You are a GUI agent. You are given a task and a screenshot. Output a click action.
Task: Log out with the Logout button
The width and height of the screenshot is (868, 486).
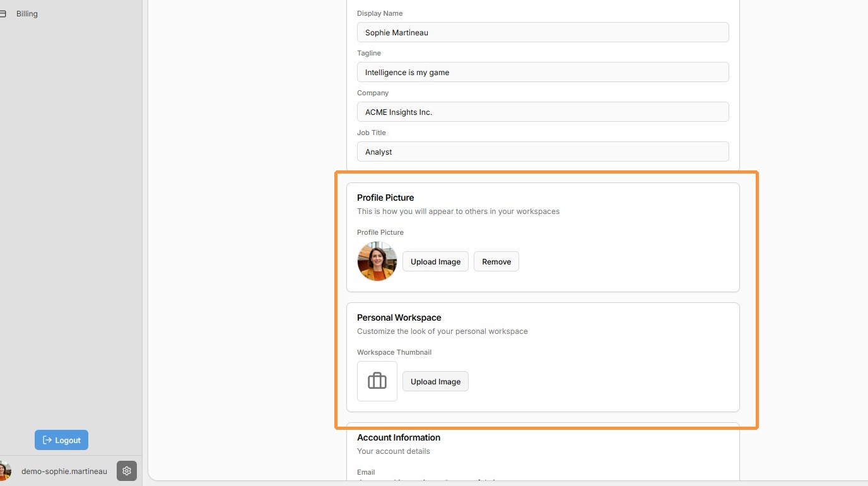pos(62,440)
